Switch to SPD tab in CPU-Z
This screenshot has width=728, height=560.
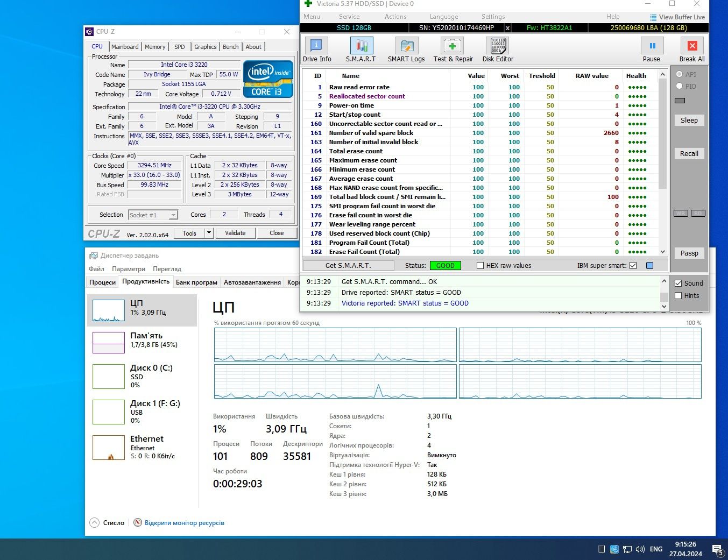pos(180,47)
